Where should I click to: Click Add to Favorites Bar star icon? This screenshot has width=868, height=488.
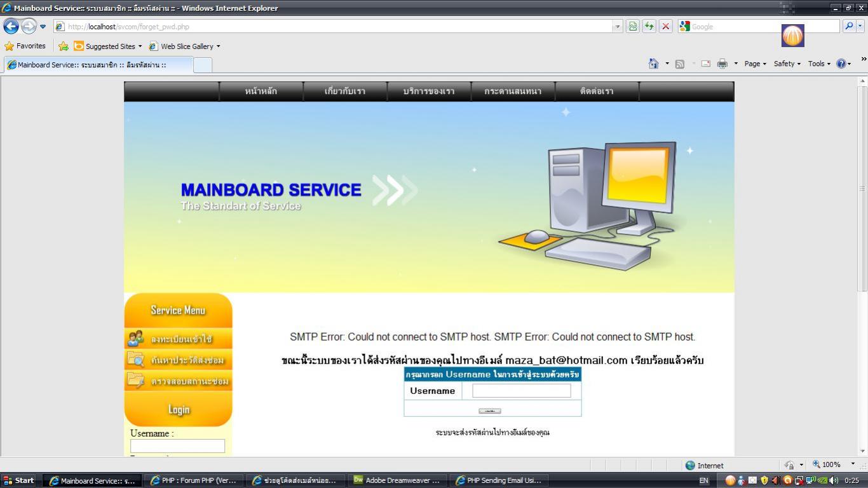point(64,46)
